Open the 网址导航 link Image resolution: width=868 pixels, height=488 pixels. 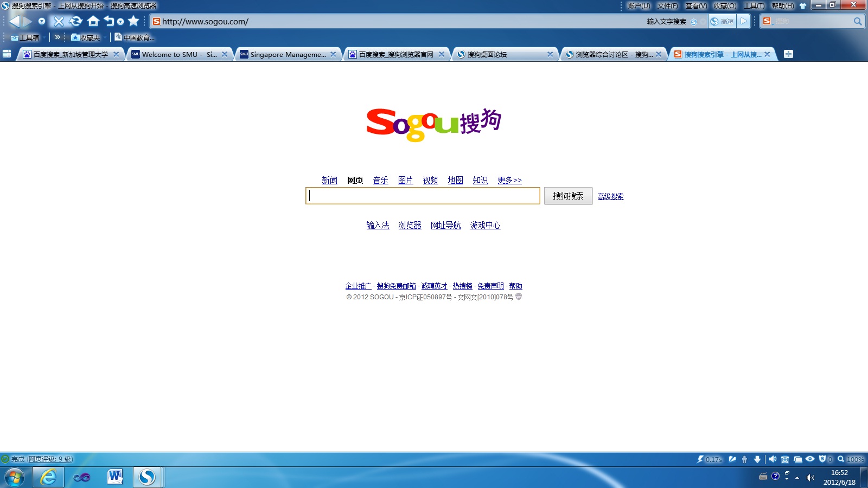pos(445,225)
